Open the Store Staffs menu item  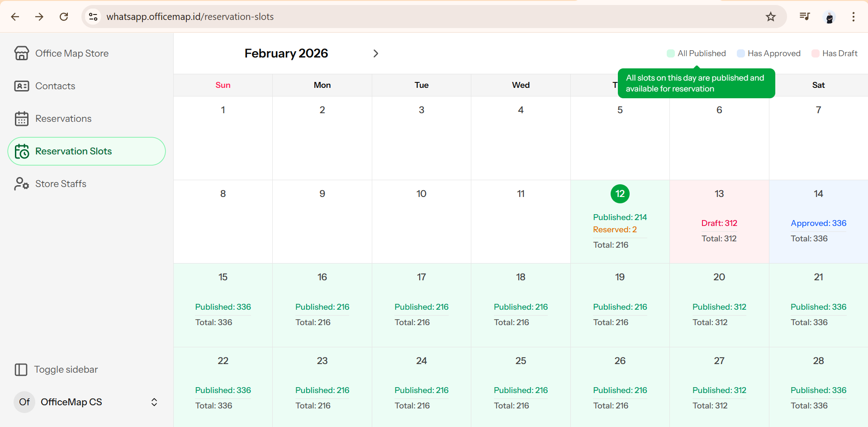point(61,184)
